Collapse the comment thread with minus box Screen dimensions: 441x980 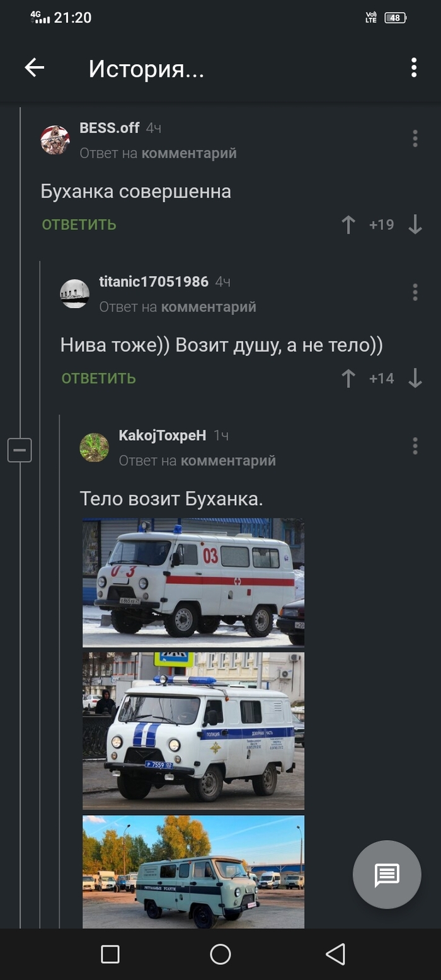[20, 450]
